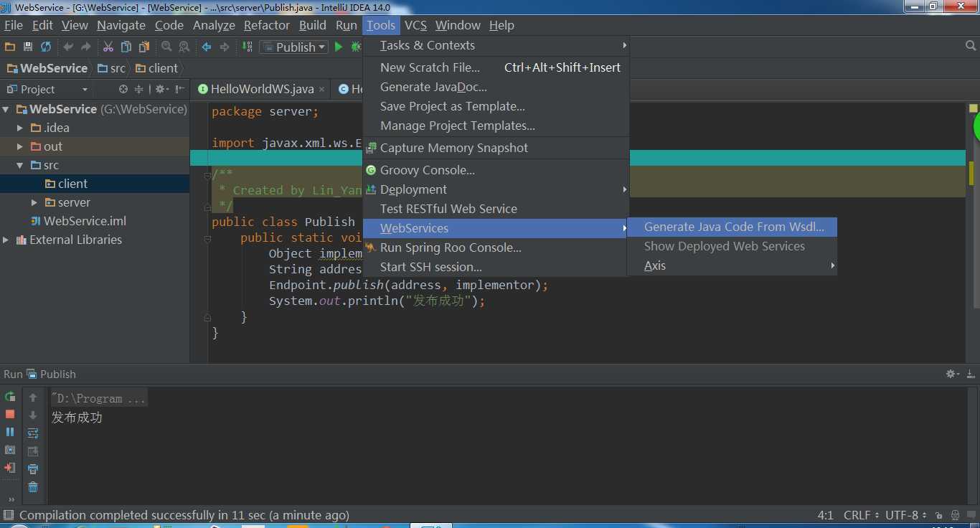Choose Test RESTful Web Service

[x=496, y=209]
